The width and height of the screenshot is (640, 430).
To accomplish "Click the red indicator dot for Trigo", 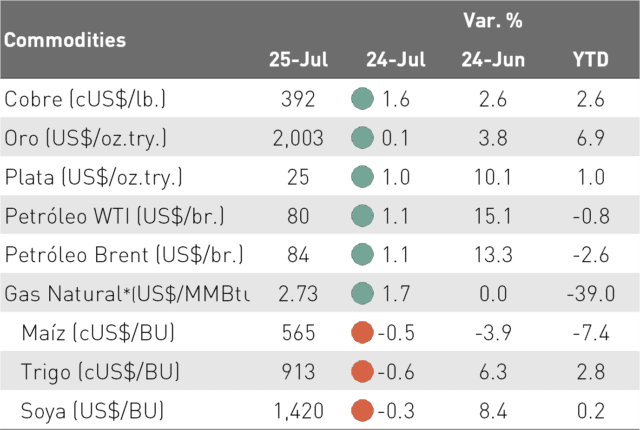I will (x=362, y=371).
